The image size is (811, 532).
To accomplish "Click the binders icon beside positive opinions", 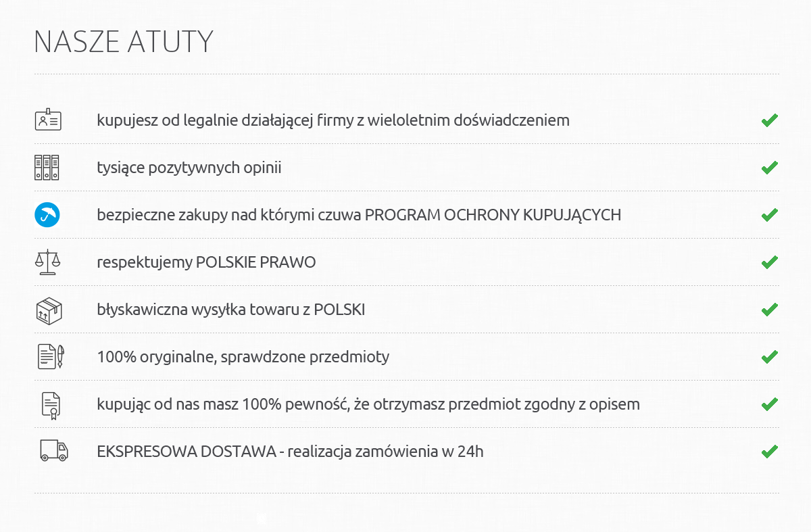I will coord(47,167).
